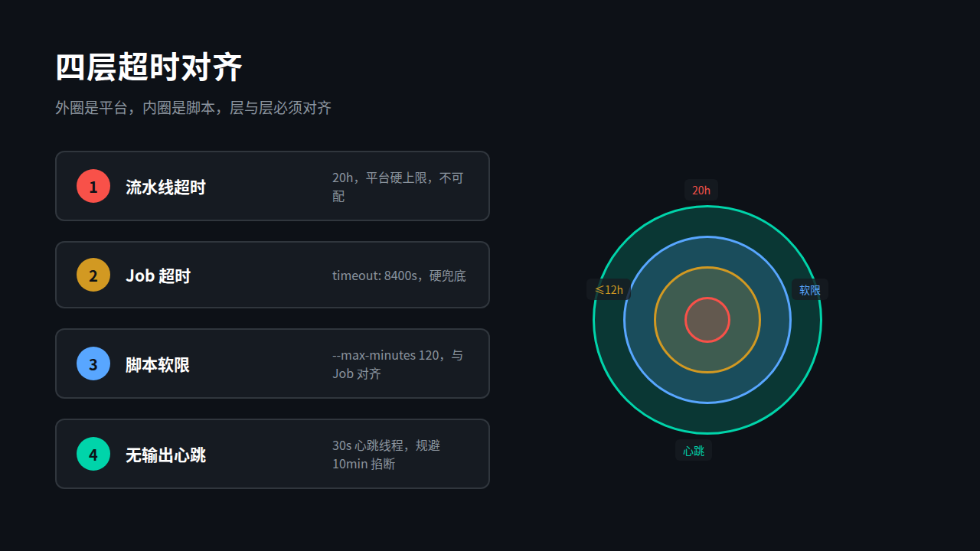The image size is (980, 551).
Task: Select the 无输出心跳 label
Action: [165, 455]
